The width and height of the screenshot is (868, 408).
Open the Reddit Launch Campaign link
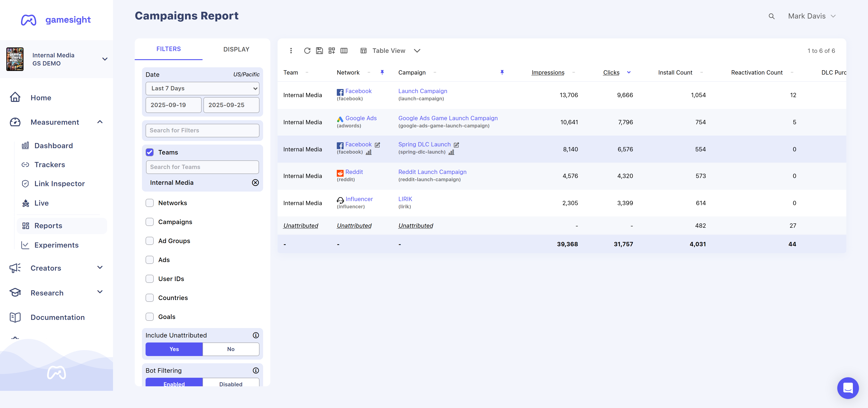coord(432,172)
